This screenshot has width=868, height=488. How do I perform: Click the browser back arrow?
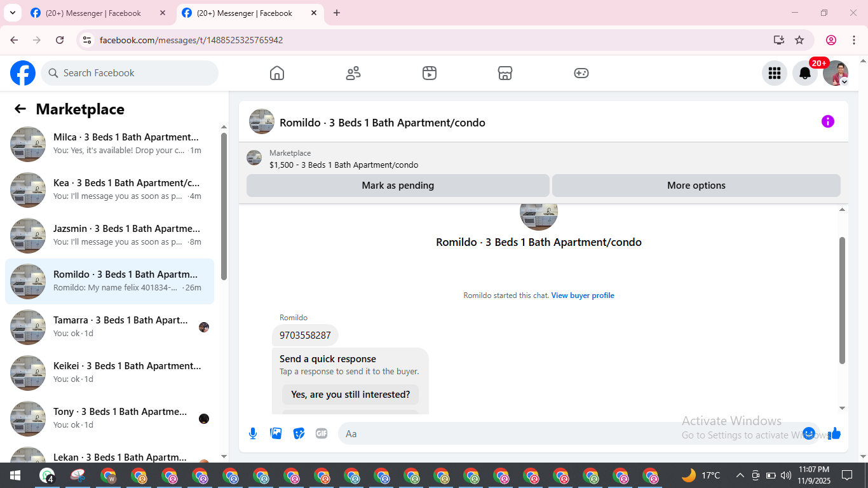[14, 40]
